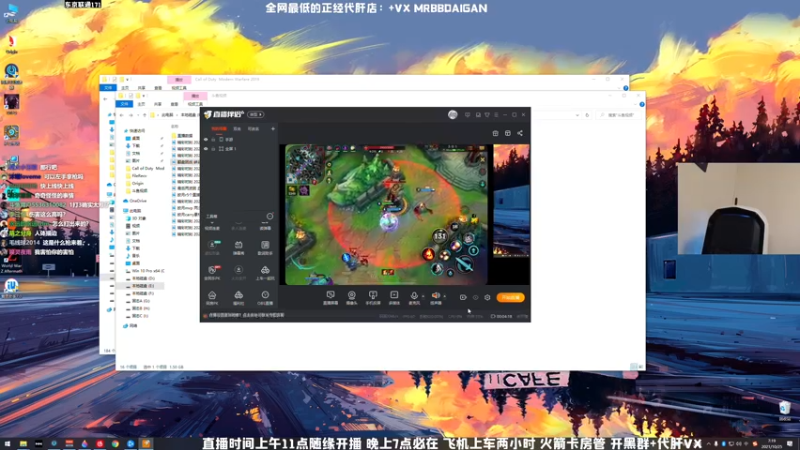
Task: Click the record video camera icon
Action: pyautogui.click(x=463, y=297)
